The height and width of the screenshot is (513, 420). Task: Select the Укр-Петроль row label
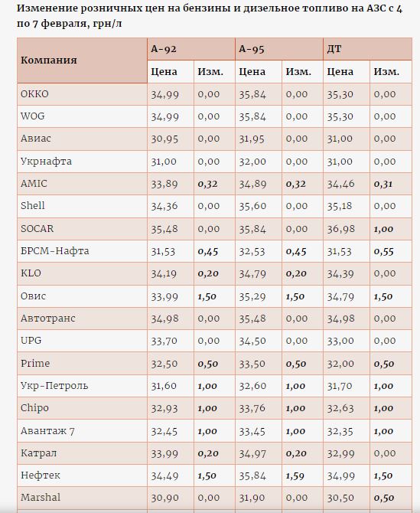54,386
